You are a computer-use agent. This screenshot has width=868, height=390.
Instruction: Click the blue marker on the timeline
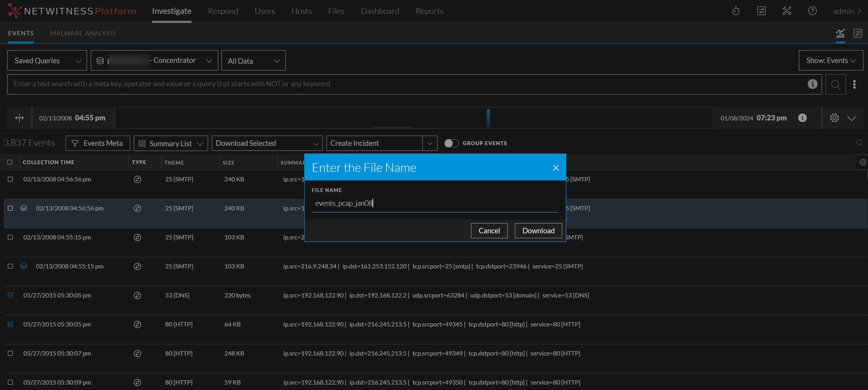(x=488, y=118)
